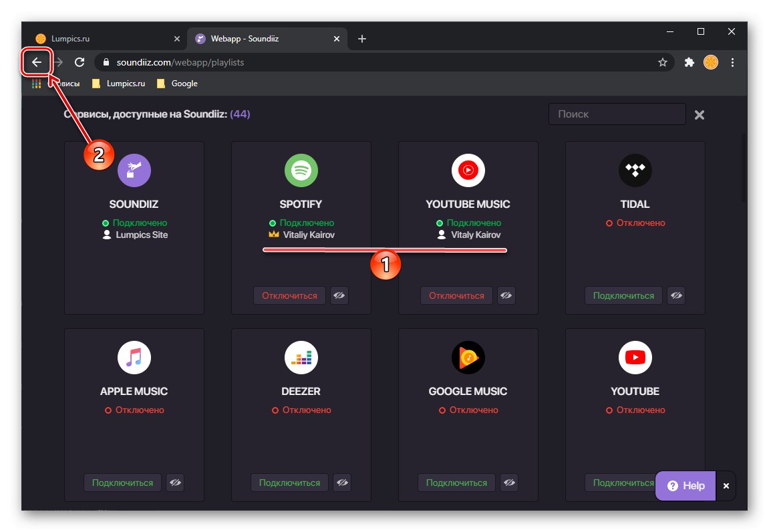Open the apps grid in bookmarks bar
Image resolution: width=769 pixels, height=532 pixels.
tap(36, 84)
